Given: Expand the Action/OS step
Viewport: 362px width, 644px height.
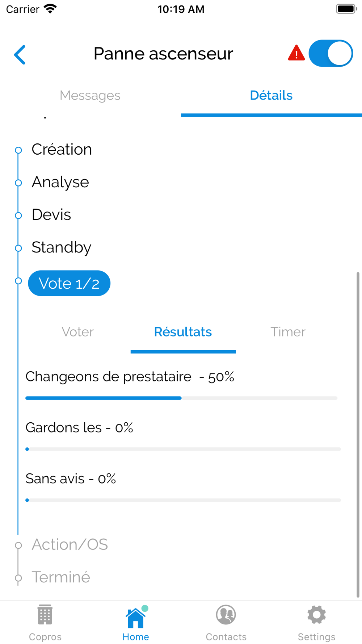Looking at the screenshot, I should (x=70, y=544).
